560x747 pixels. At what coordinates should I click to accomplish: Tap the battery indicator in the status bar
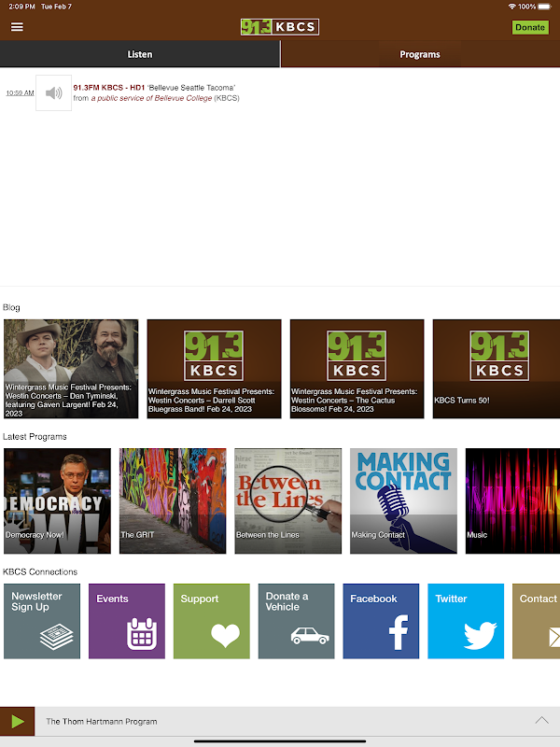(544, 7)
